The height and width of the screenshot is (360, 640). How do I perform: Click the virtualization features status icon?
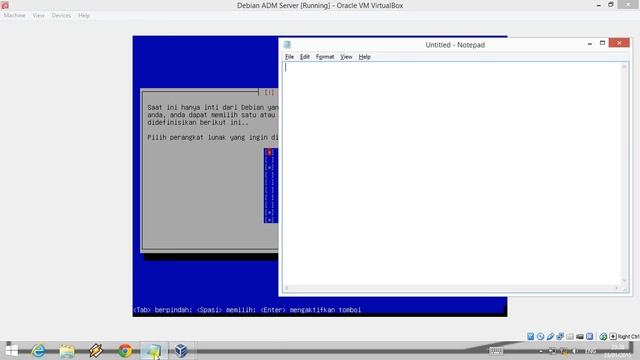[x=589, y=336]
